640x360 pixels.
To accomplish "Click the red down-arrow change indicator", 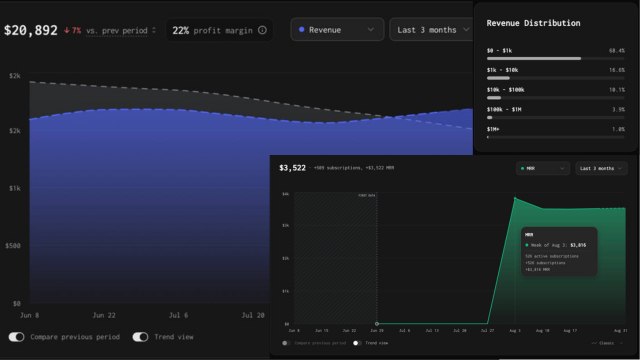I will click(67, 31).
